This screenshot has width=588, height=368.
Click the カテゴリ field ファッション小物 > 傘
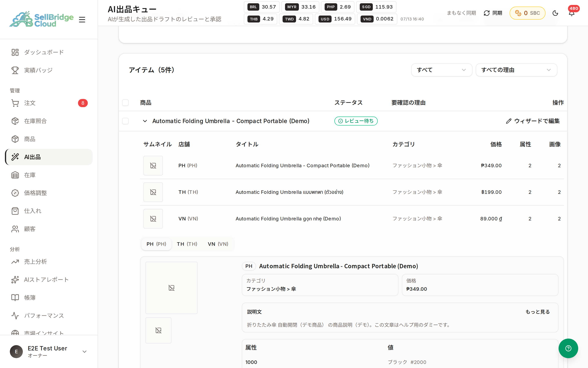tap(320, 285)
